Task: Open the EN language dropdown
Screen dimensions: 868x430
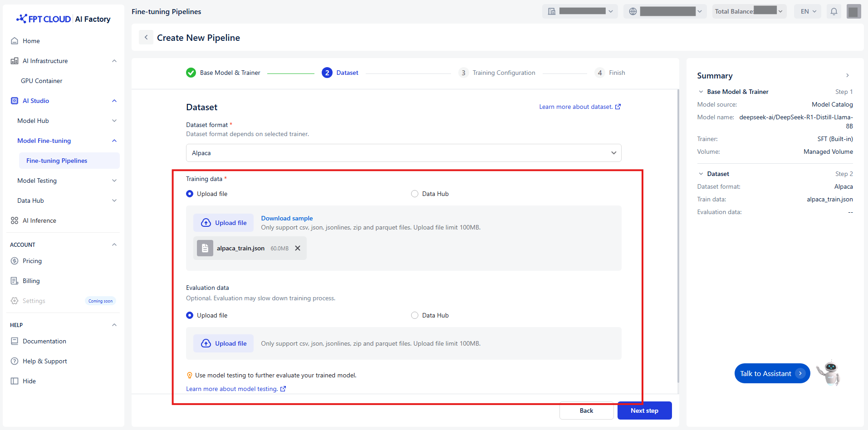Action: click(x=808, y=11)
